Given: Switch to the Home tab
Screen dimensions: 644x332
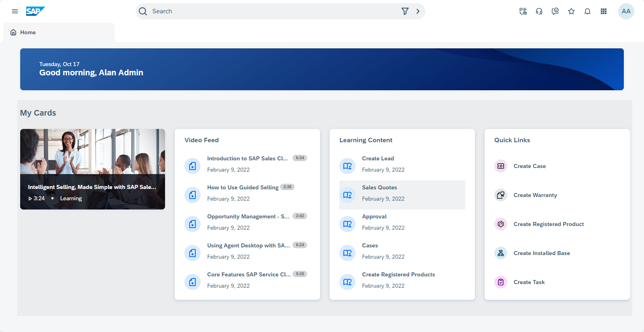Looking at the screenshot, I should pyautogui.click(x=28, y=32).
